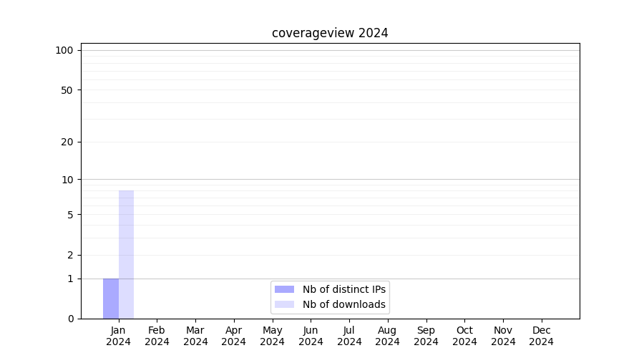Viewport: 644px width, 358px height.
Task: Click the 'Apr 2024' x-axis label
Action: coord(234,336)
